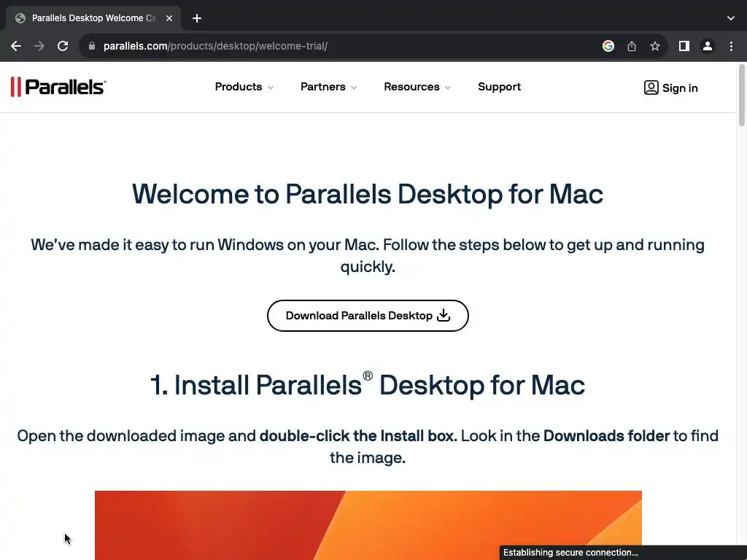
Task: Click the page vertical scrollbar
Action: click(741, 96)
